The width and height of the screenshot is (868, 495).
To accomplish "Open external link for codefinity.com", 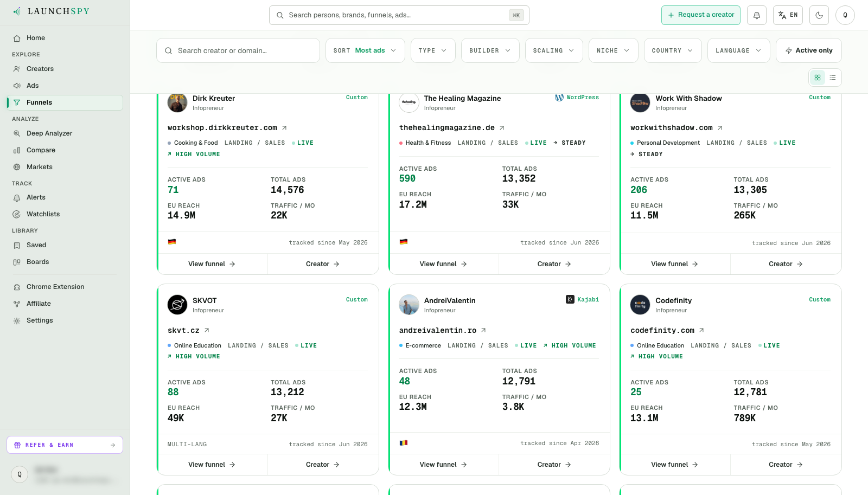I will click(701, 330).
